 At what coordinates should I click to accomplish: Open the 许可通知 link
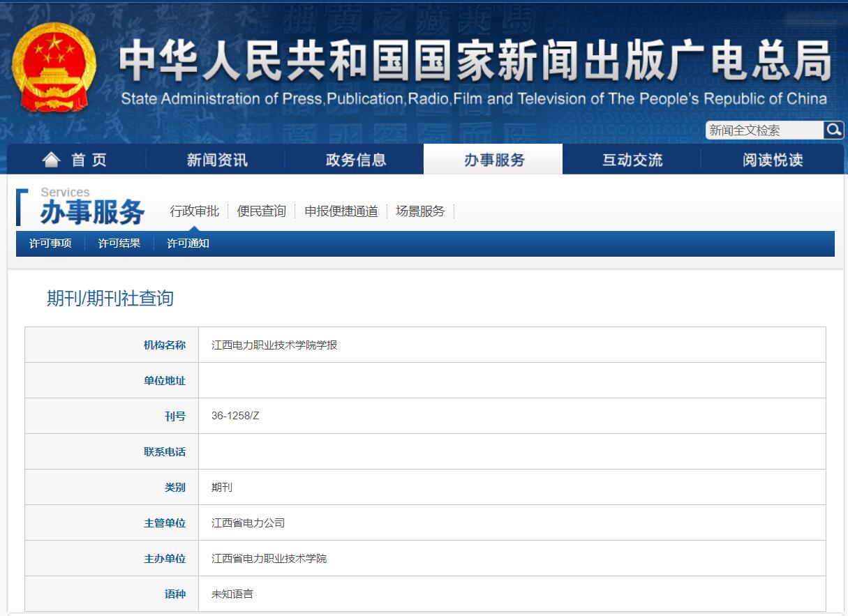(188, 243)
